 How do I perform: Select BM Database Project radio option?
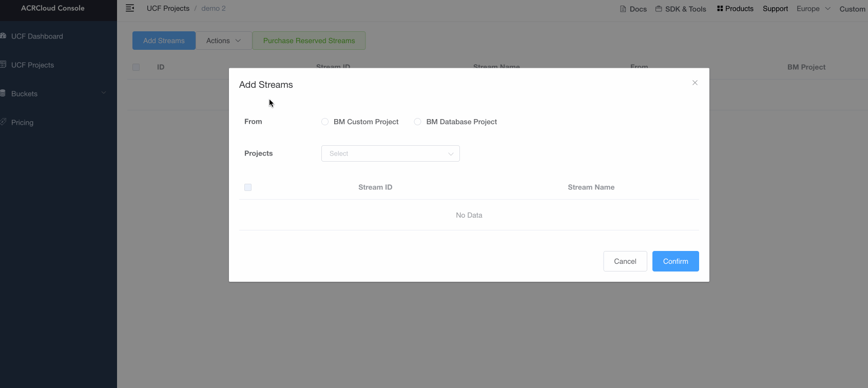coord(417,122)
